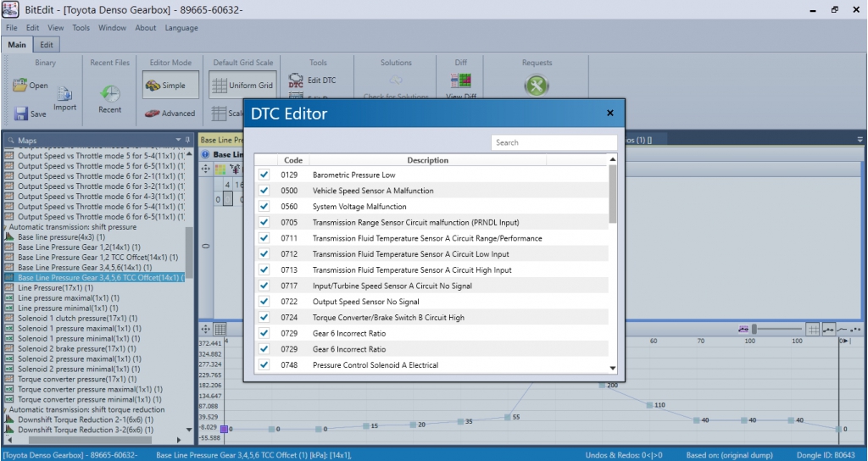Click in the DTC Search field

point(554,142)
